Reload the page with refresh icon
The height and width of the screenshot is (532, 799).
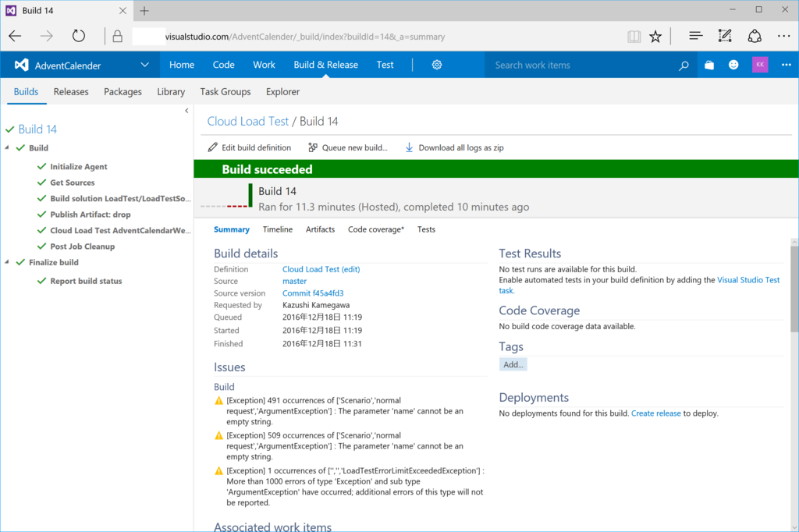[x=79, y=36]
